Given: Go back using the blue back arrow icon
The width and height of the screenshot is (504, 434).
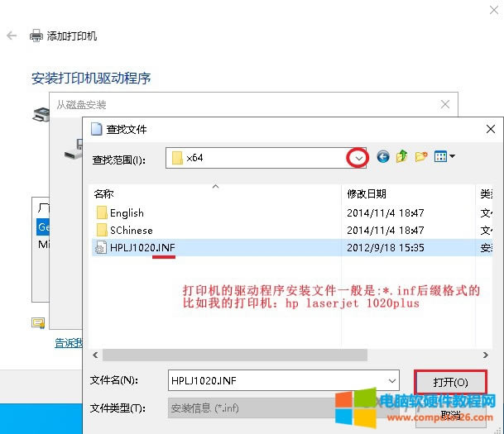Looking at the screenshot, I should pyautogui.click(x=383, y=157).
